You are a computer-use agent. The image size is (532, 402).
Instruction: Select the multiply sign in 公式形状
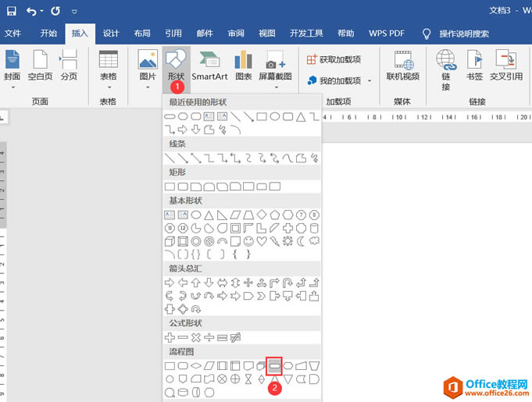point(196,337)
